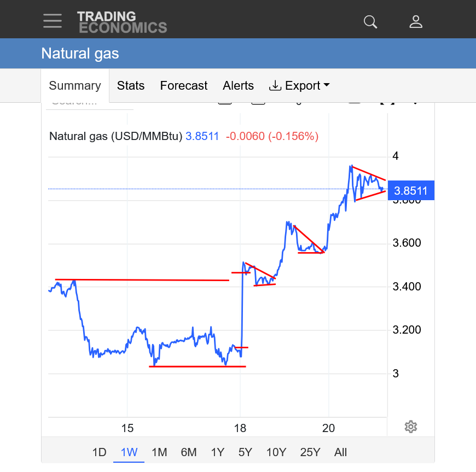Open the Stats tab
The width and height of the screenshot is (476, 472).
pos(131,86)
